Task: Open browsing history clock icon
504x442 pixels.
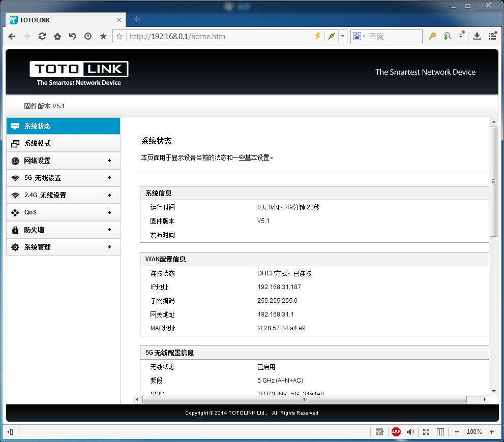Action: pos(88,36)
